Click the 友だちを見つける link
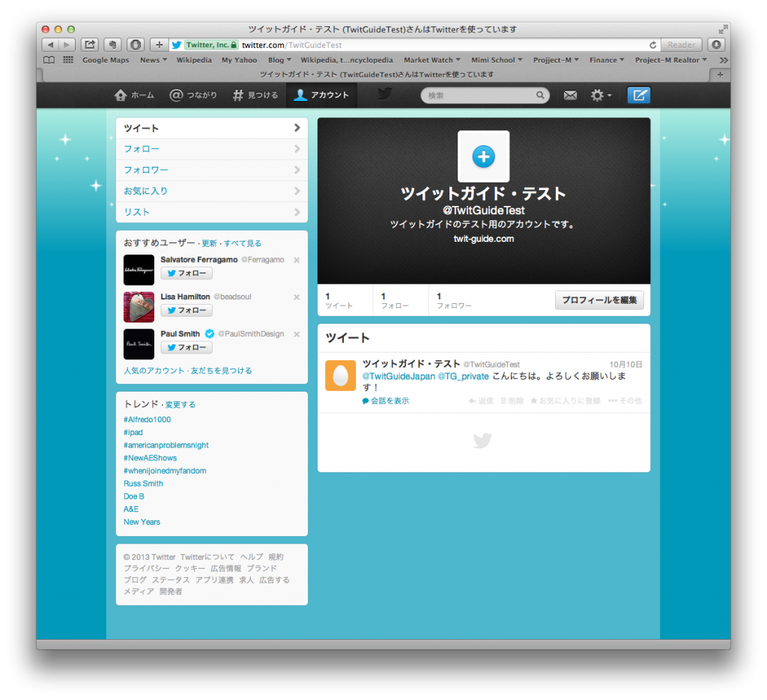Viewport: 767px width, 700px height. pyautogui.click(x=221, y=371)
